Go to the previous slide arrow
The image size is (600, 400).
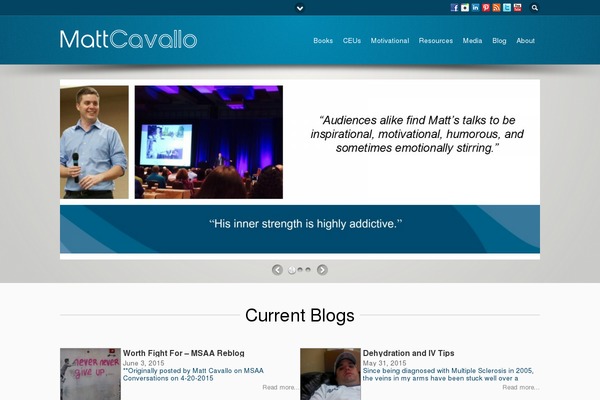277,270
